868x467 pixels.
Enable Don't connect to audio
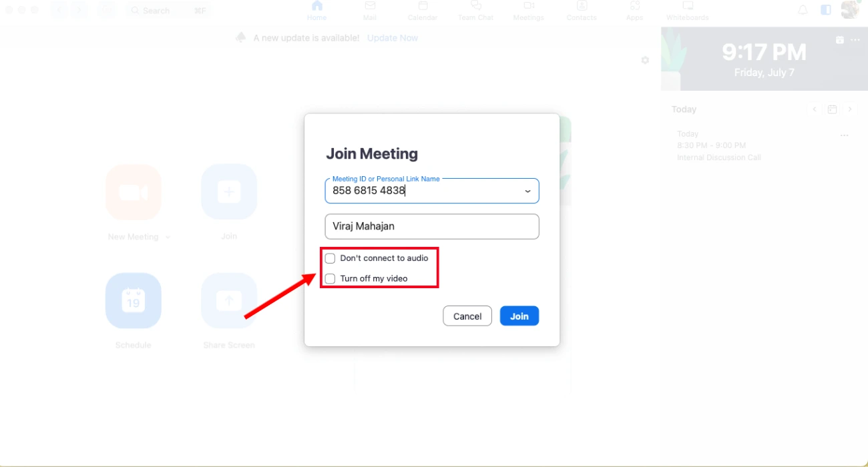pos(330,258)
